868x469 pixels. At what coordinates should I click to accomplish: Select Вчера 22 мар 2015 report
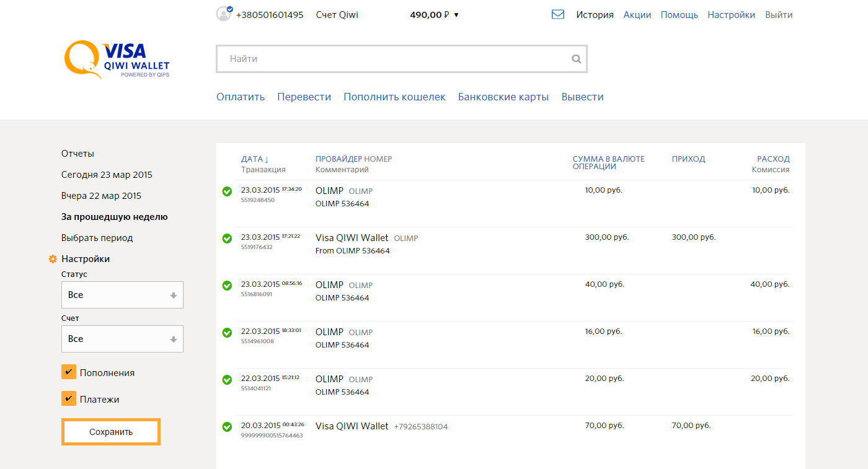(x=101, y=196)
